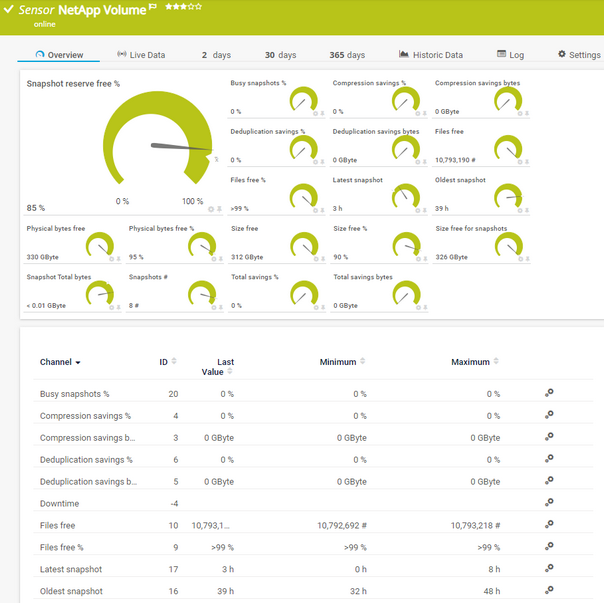Click the 10,793,218 # maximum value cell
The image size is (604, 603).
click(475, 525)
